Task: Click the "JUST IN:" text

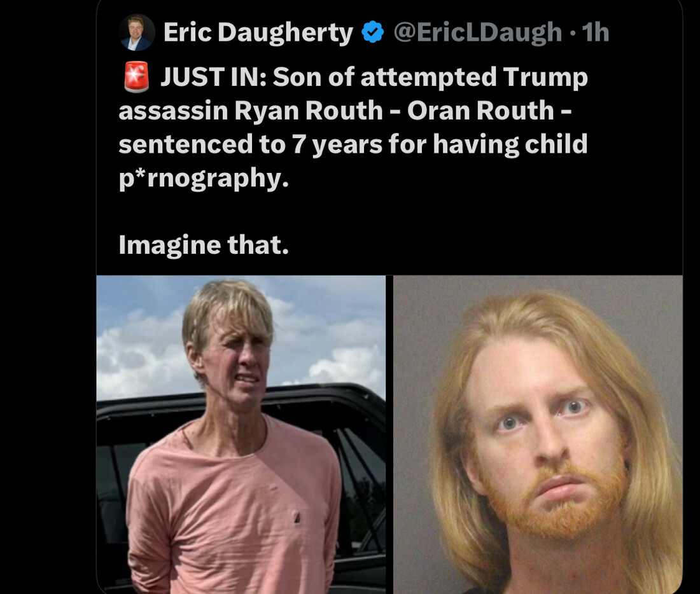Action: [x=213, y=77]
